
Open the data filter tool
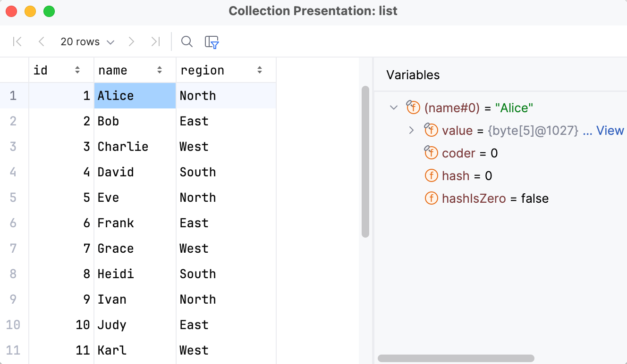pyautogui.click(x=211, y=41)
